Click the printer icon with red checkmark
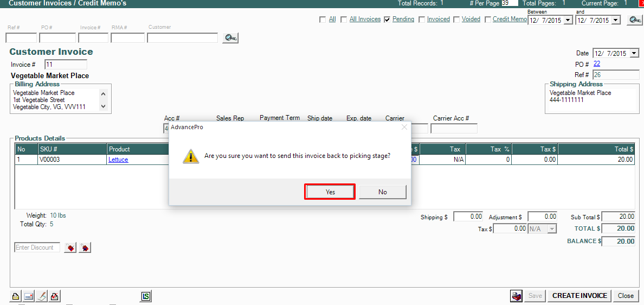The width and height of the screenshot is (644, 305). 55,296
